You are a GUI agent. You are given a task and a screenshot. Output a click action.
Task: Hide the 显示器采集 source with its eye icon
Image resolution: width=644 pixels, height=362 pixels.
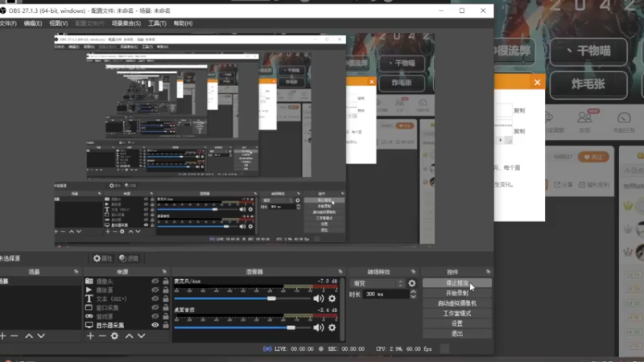pos(155,325)
